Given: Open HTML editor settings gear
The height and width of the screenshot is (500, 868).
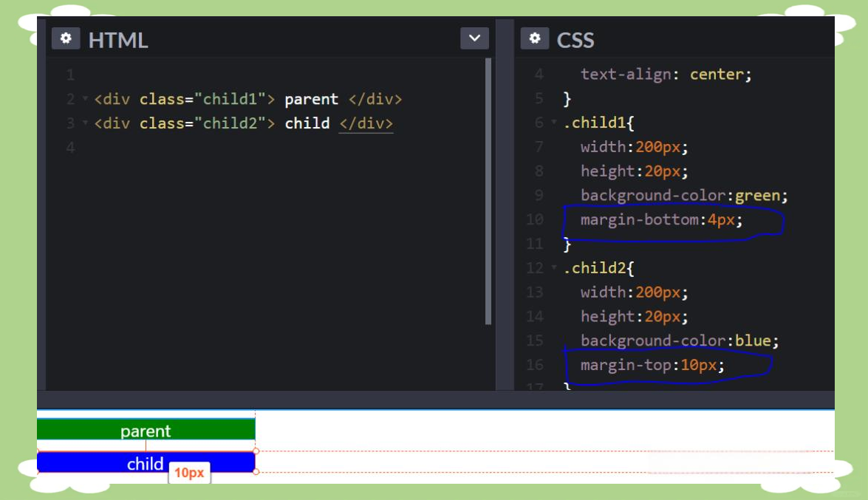Looking at the screenshot, I should [66, 38].
